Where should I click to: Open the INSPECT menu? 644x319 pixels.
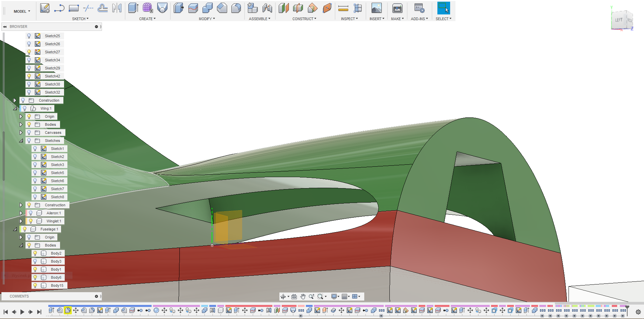[x=349, y=19]
